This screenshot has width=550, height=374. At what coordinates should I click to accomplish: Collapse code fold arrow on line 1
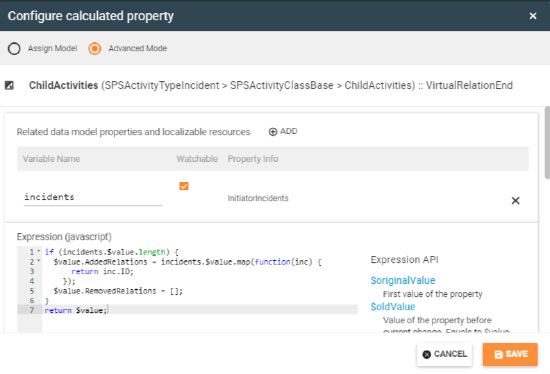point(39,251)
